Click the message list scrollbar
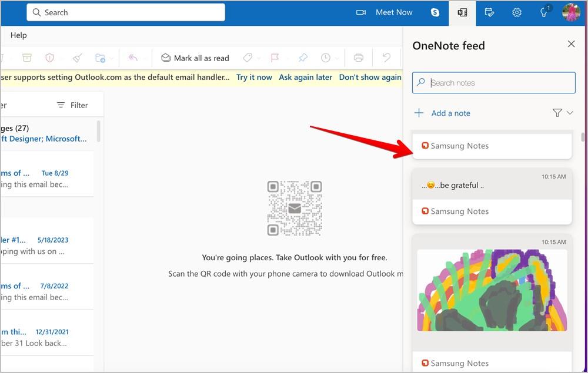The height and width of the screenshot is (373, 588). click(x=99, y=131)
